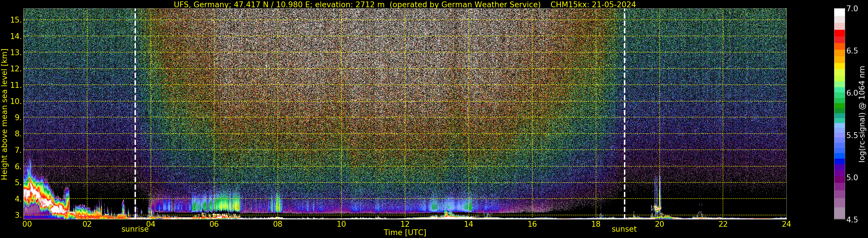
Task: Click the red segment of the colorbar
Action: coord(839,33)
